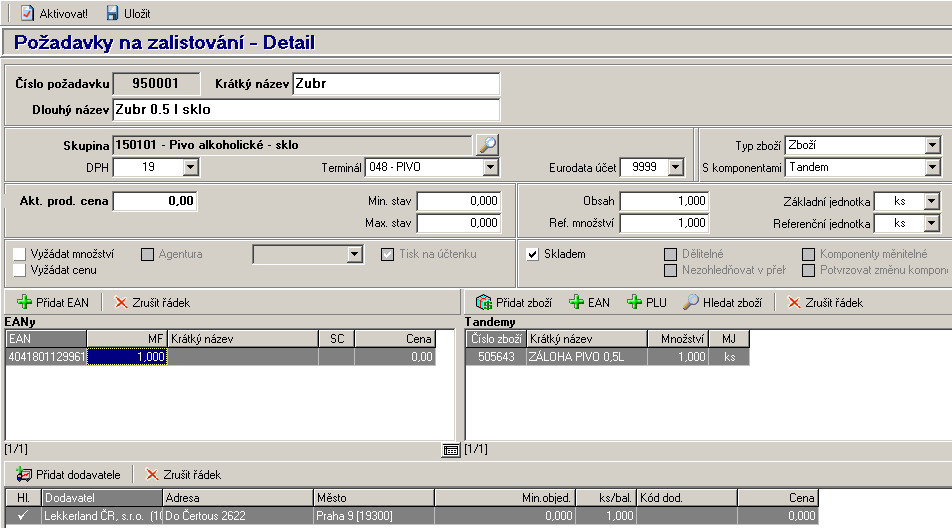Click the Dlouhý název input field
952x528 pixels.
307,110
